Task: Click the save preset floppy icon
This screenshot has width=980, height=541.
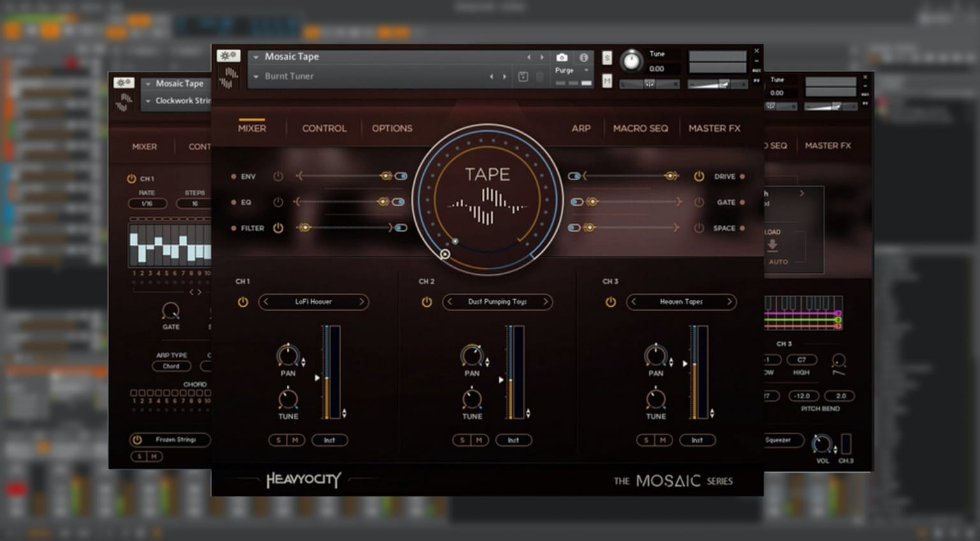Action: pos(523,77)
